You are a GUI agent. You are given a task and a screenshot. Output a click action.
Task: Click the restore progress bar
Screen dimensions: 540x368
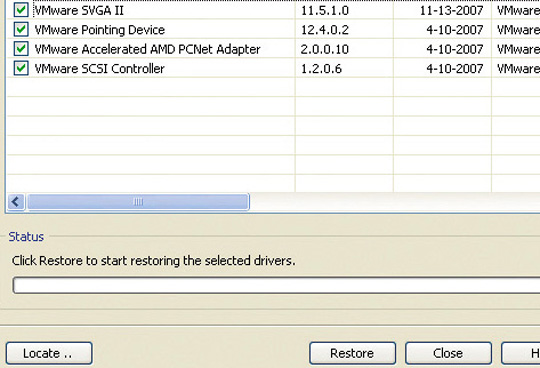click(276, 285)
